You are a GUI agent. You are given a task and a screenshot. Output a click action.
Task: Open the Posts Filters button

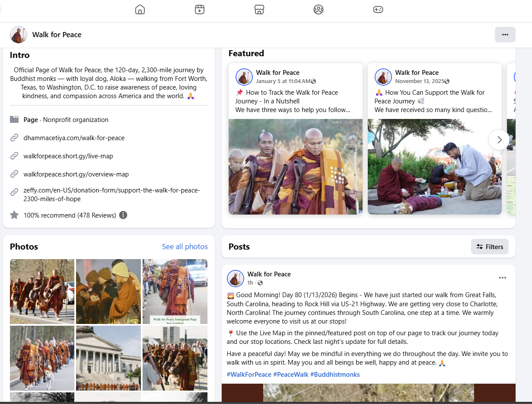(490, 247)
